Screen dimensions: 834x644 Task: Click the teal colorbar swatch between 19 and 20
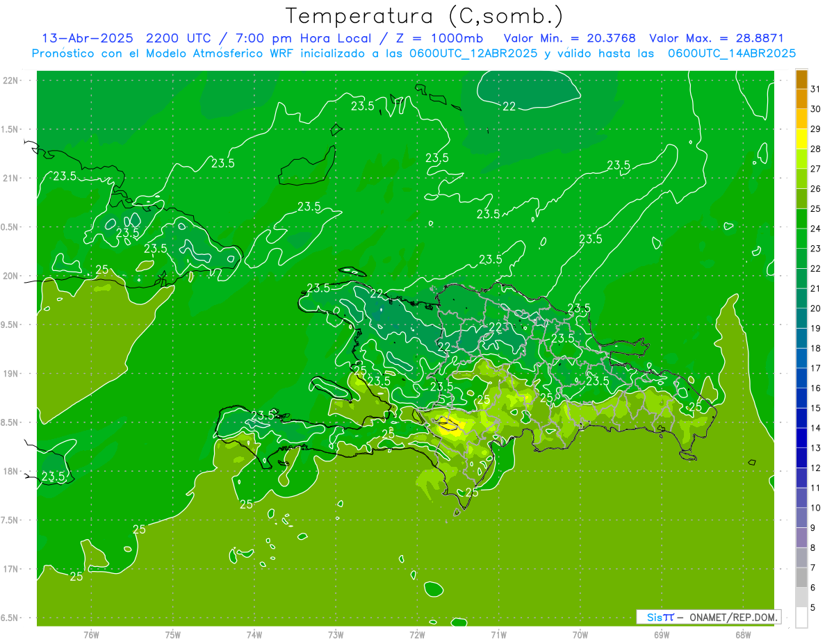(x=801, y=318)
